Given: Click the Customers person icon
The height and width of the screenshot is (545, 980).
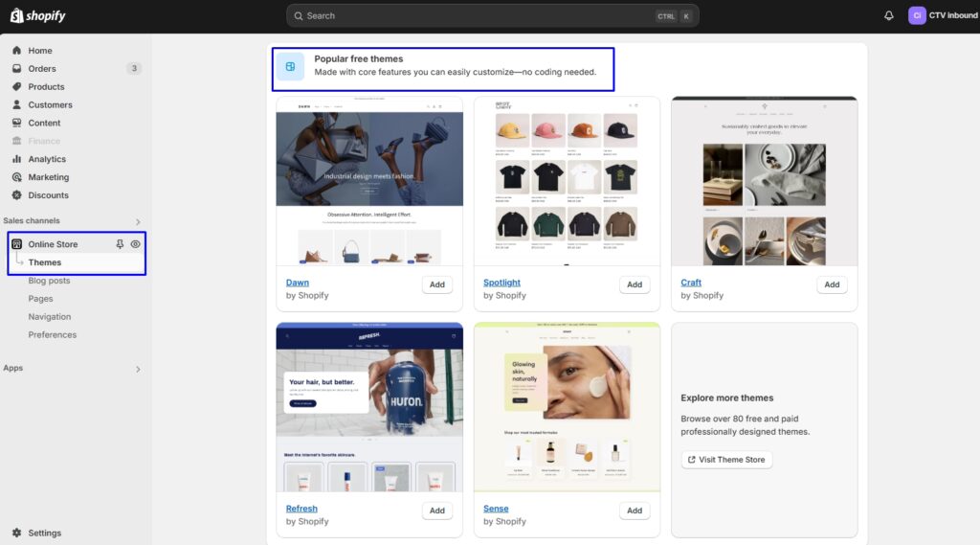Looking at the screenshot, I should (17, 104).
